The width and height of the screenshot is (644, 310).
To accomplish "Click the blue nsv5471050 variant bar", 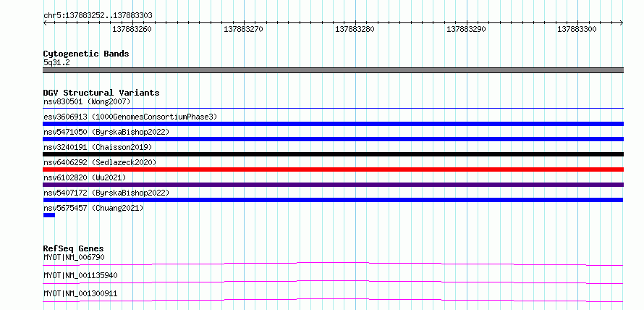I will (334, 139).
